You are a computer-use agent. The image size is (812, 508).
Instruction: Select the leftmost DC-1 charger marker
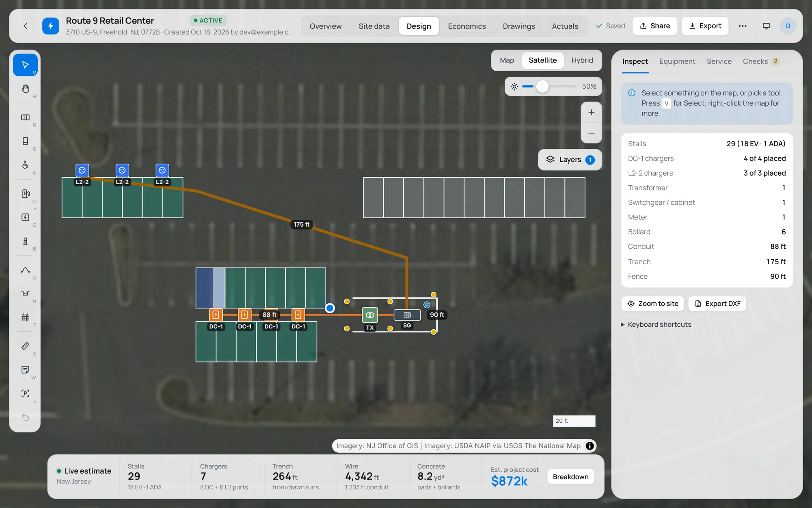tap(216, 315)
